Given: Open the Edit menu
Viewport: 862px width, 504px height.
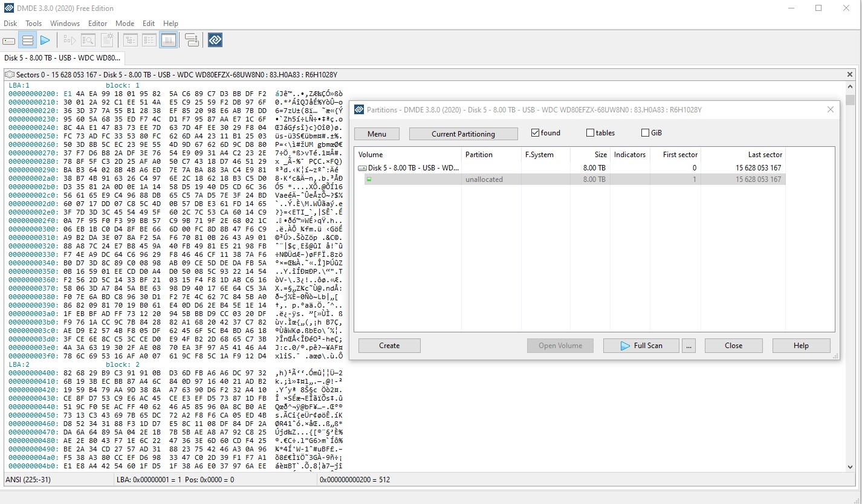Looking at the screenshot, I should click(x=149, y=24).
